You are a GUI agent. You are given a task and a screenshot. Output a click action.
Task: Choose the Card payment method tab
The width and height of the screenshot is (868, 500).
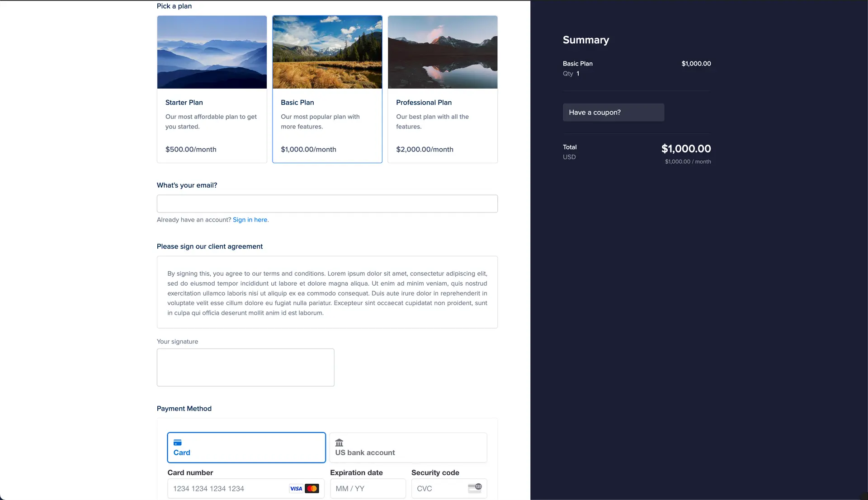pos(246,448)
